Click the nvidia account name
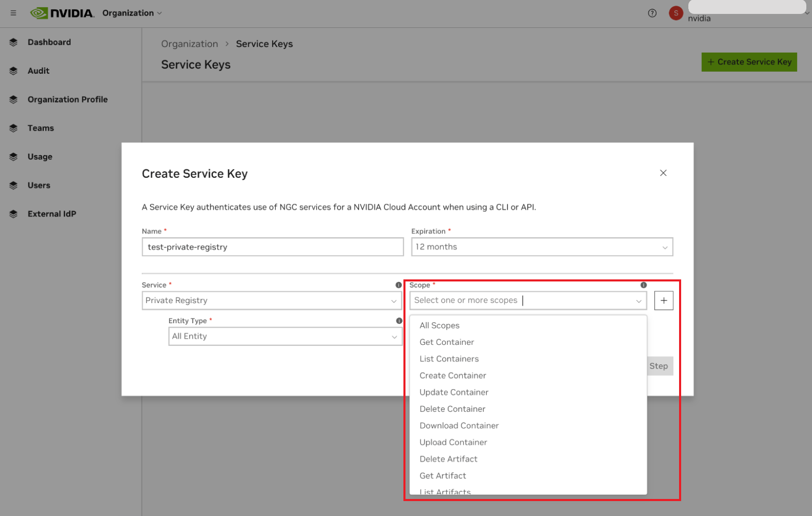812x516 pixels. point(699,19)
